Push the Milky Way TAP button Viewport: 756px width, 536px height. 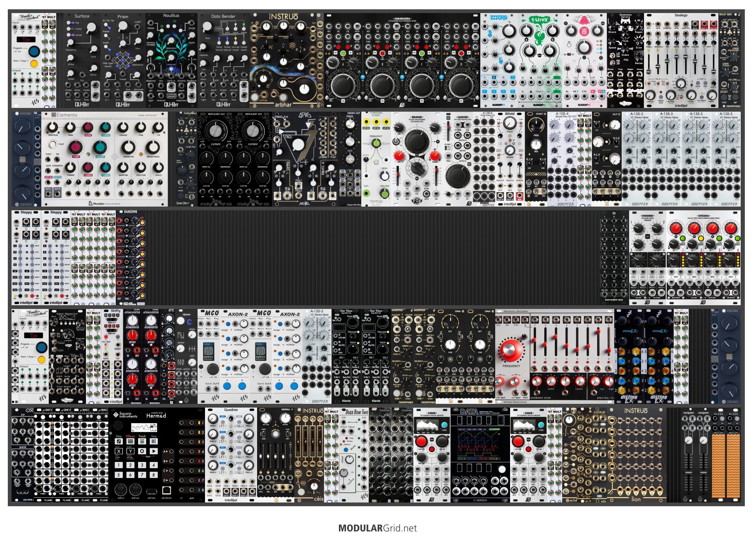[735, 97]
